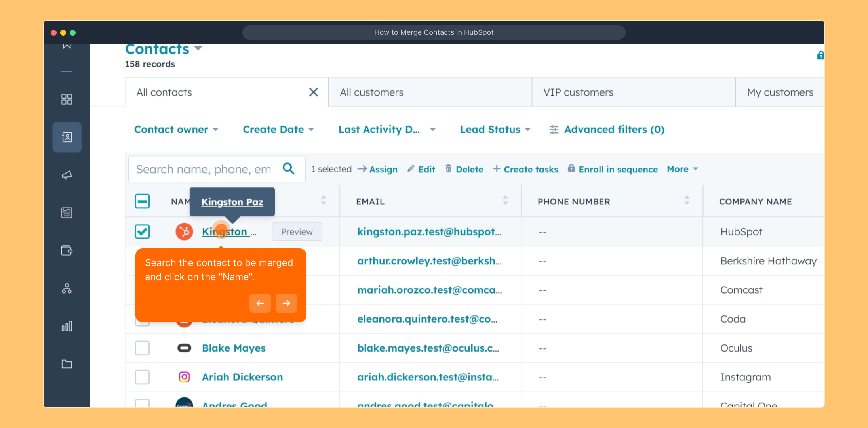Switch to the VIP customers tab
This screenshot has width=868, height=428.
click(x=578, y=92)
